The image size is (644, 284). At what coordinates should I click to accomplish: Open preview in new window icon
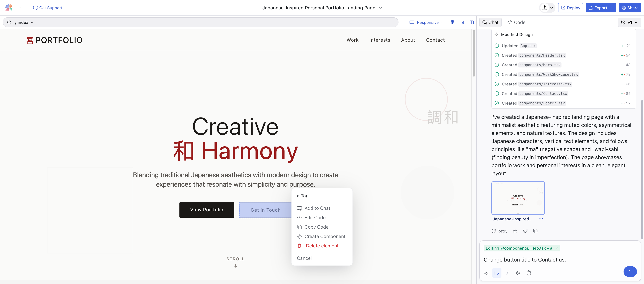click(x=462, y=22)
